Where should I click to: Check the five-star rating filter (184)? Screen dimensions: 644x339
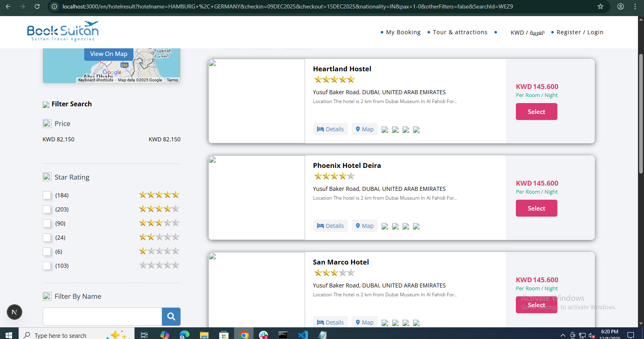[x=47, y=195]
